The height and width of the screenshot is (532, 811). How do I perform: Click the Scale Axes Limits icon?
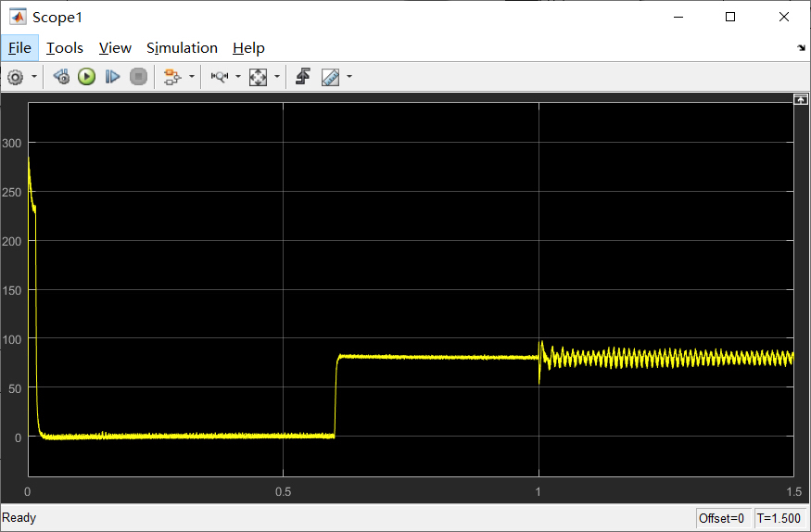click(258, 77)
